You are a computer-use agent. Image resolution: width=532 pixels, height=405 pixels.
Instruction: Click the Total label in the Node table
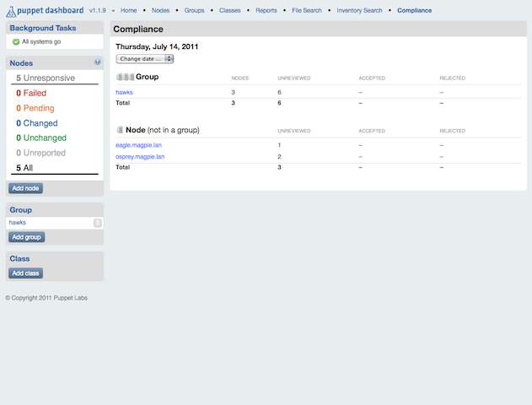click(122, 167)
